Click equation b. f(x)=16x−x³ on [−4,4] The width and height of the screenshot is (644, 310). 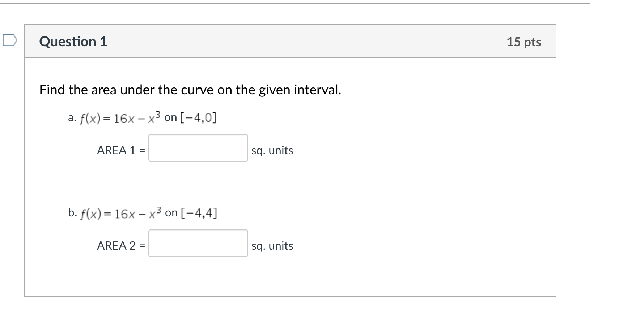coord(148,212)
